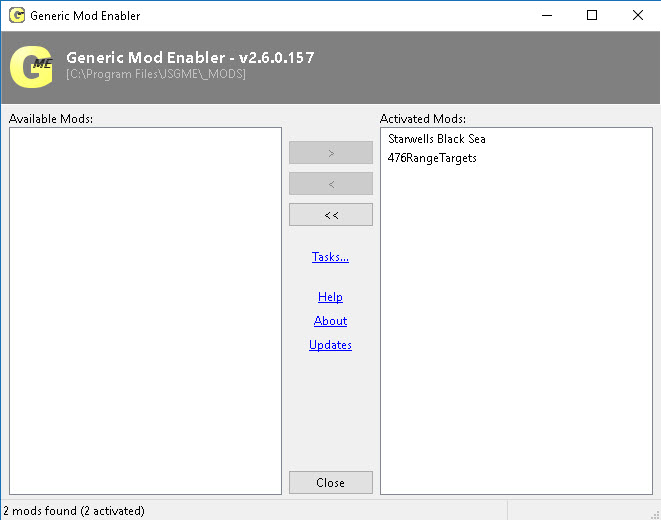This screenshot has width=661, height=520.
Task: Minimize the Generic Mod Enabler window
Action: (x=547, y=16)
